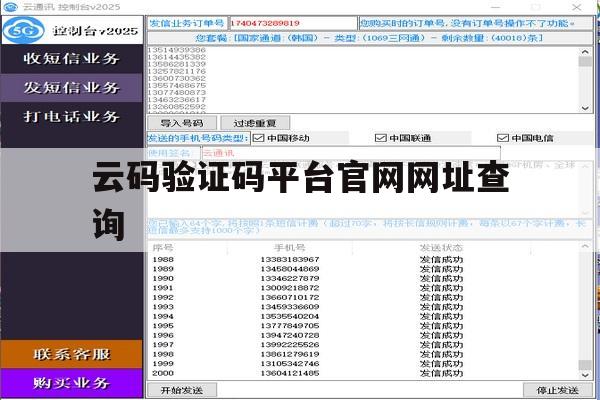This screenshot has width=600, height=400.
Task: Toggle the 中国电信 checkbox
Action: (x=502, y=138)
